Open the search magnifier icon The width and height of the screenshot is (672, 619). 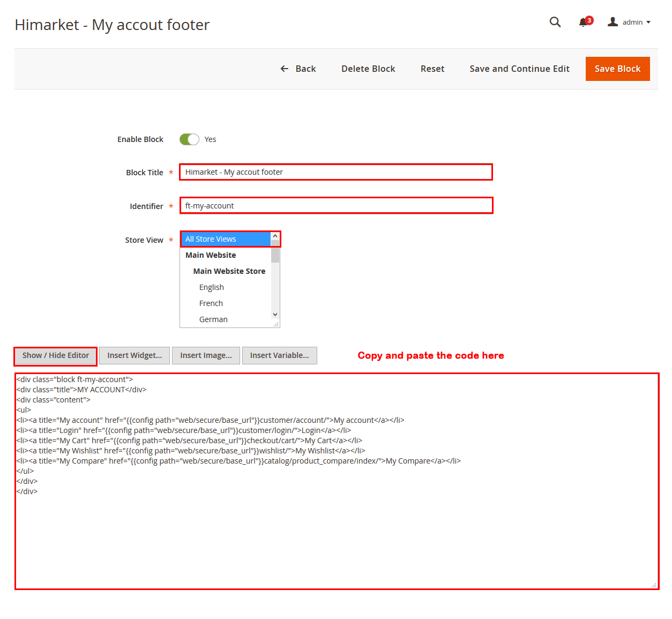click(555, 22)
